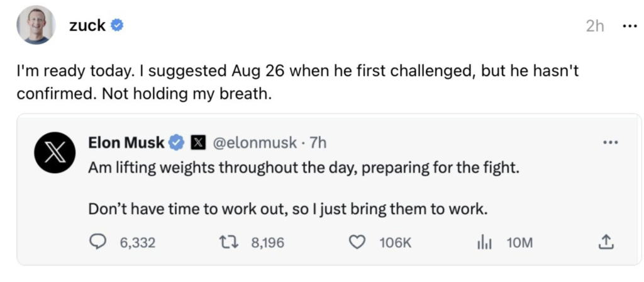Open the quoted tweet's three-dot menu

pos(610,143)
